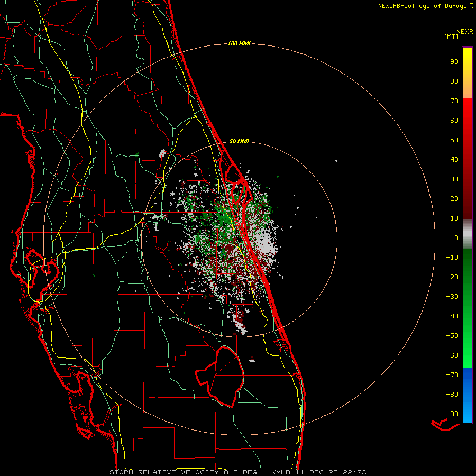Image resolution: width=476 pixels, height=476 pixels.
Task: Pick the blue bottom segment of the color bar
Action: (467, 396)
